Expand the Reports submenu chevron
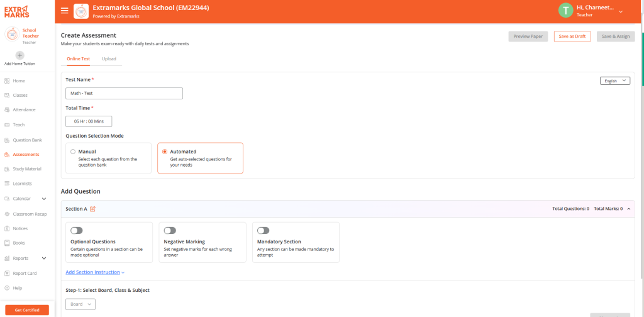644x317 pixels. click(x=44, y=259)
